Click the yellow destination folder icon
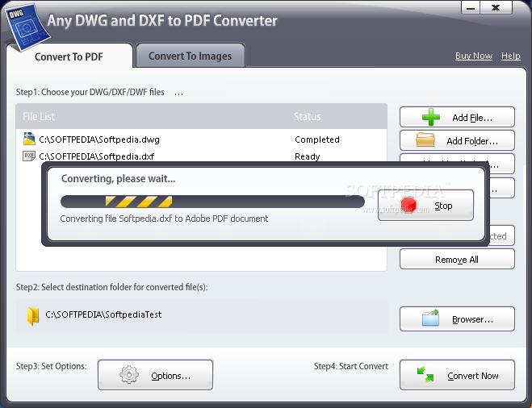 click(33, 316)
